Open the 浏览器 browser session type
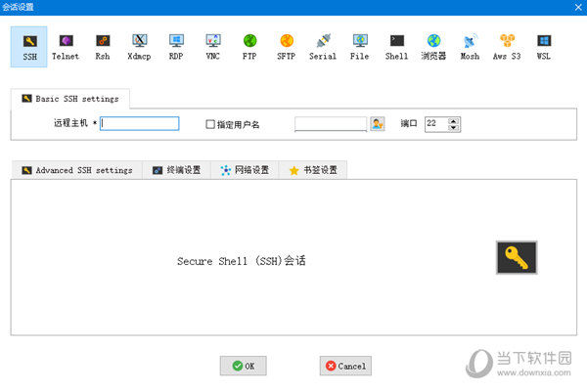Screen dimensions: 587x392 tap(433, 47)
